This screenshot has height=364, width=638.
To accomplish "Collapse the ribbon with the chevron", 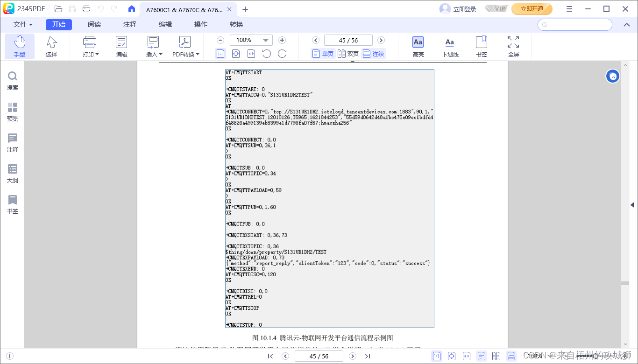I will (627, 25).
